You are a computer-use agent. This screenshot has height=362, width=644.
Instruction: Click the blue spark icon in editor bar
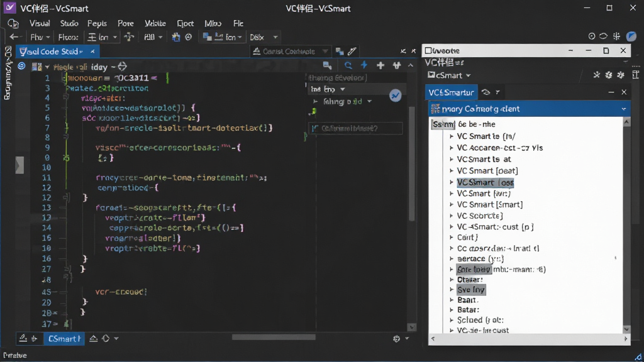[x=364, y=65]
